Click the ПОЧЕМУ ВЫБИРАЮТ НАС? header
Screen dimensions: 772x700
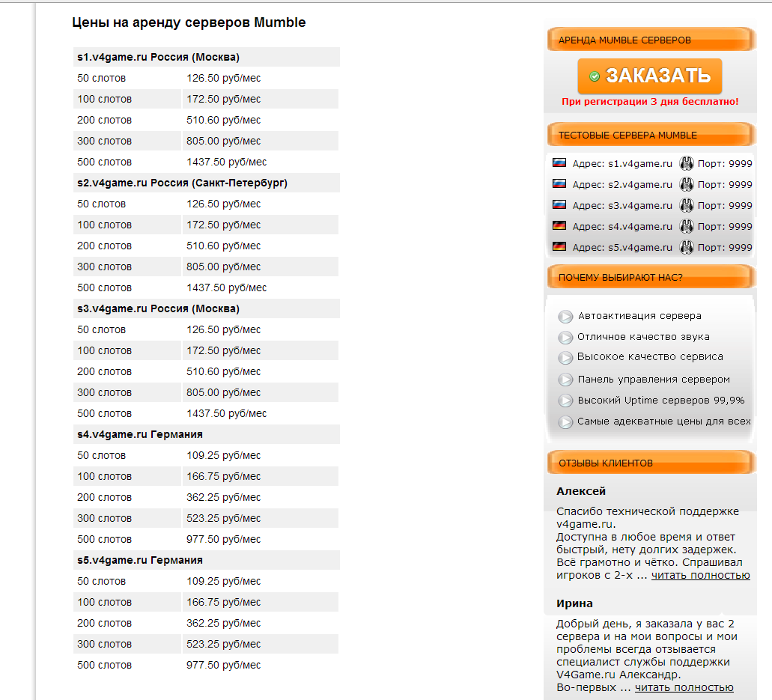pyautogui.click(x=651, y=277)
